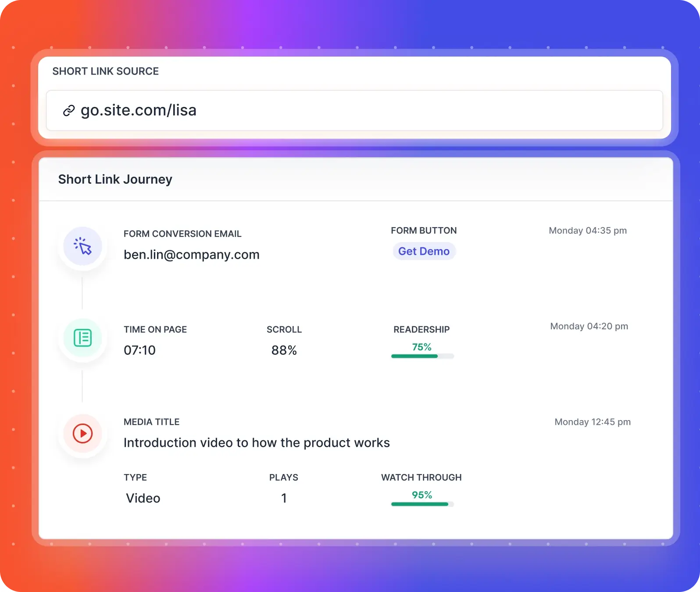Viewport: 700px width, 592px height.
Task: Click the Short Link Journey heading
Action: [115, 179]
